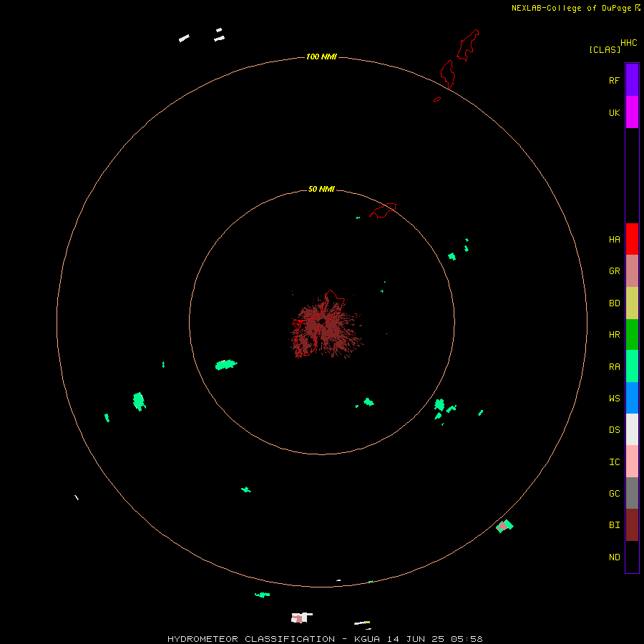Click the 50 NMI range ring label
Viewport: 644px width, 644px height.
(x=321, y=189)
